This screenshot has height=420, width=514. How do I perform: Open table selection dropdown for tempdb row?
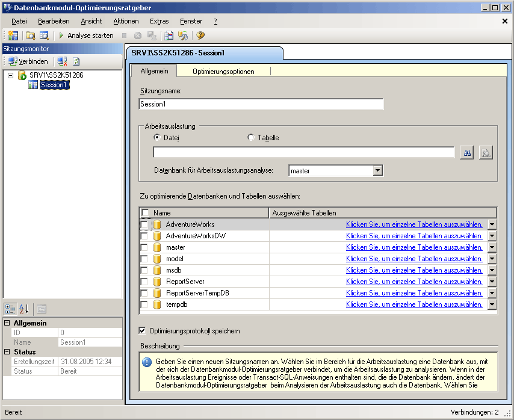click(492, 304)
